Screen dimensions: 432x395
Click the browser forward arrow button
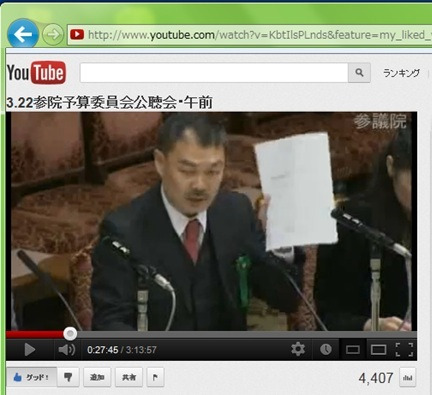[x=53, y=34]
